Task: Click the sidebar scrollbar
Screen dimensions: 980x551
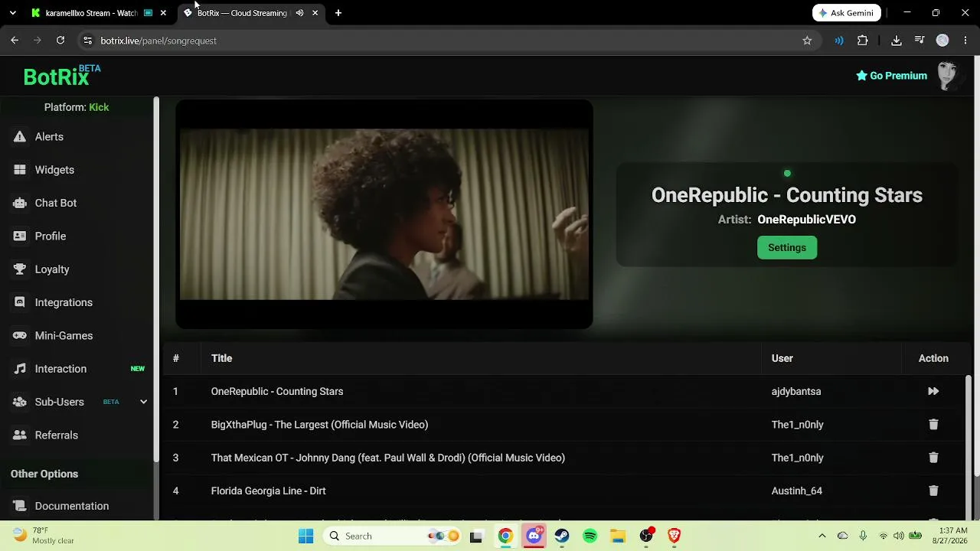Action: [x=156, y=279]
